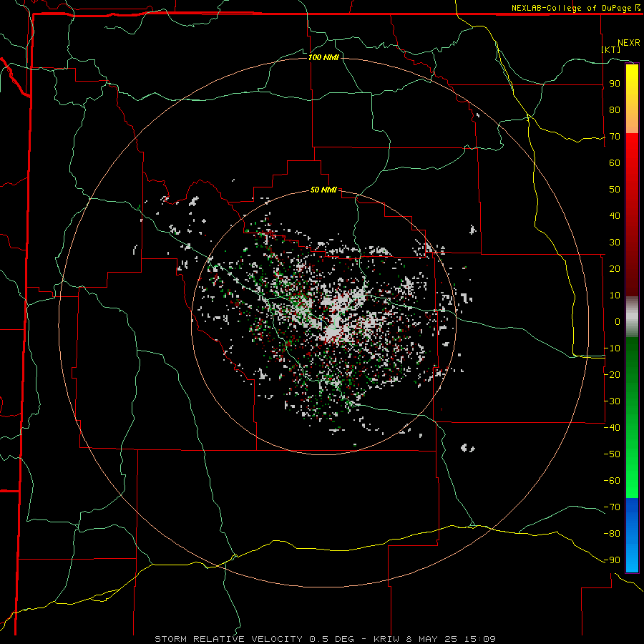Click the -10 value on the velocity scale
Screen dimensions: 644x644
click(x=612, y=348)
